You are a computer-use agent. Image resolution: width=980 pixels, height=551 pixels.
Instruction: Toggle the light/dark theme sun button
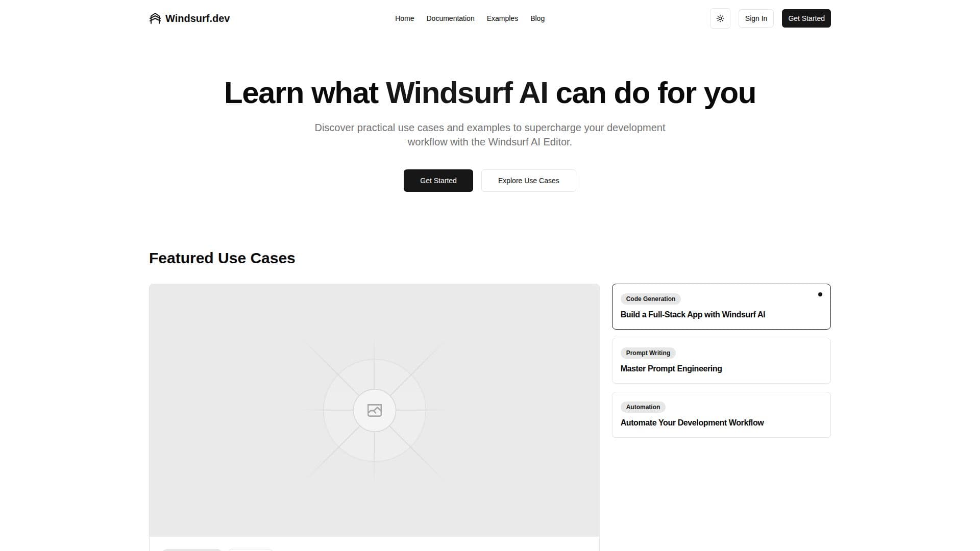coord(720,18)
